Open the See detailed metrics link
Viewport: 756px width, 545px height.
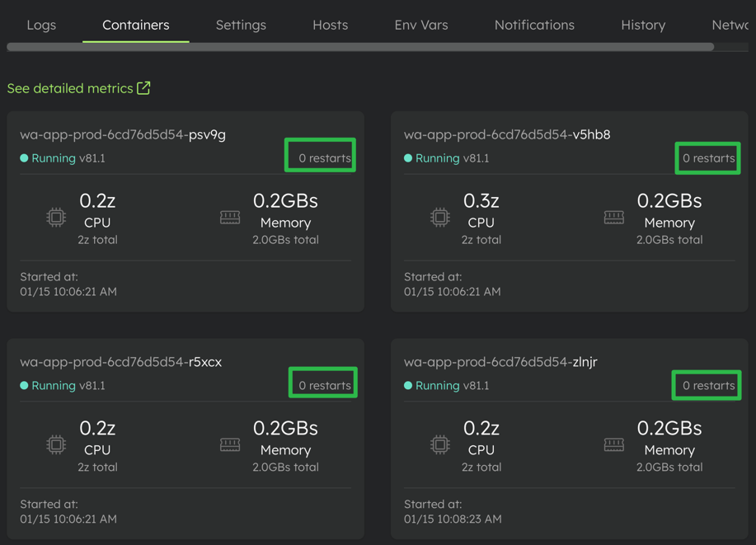click(70, 88)
